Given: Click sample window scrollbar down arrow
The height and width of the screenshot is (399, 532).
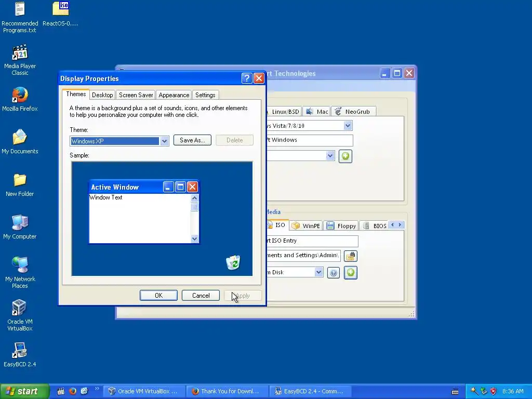Looking at the screenshot, I should pos(194,238).
